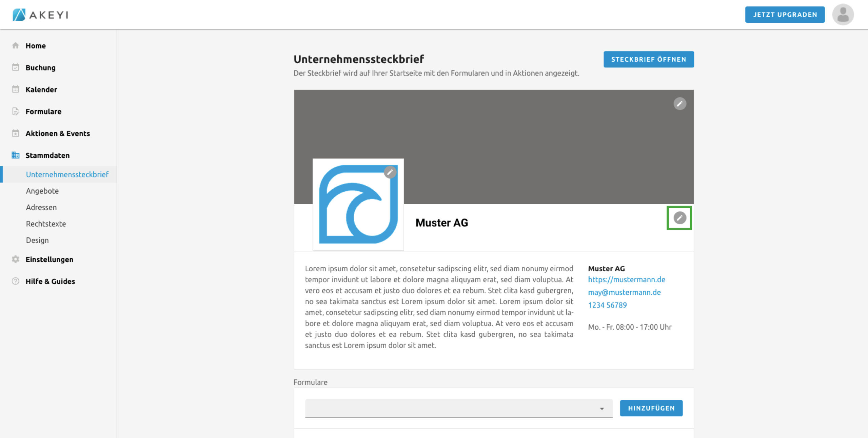Click the edit pencil next to Muster AG
868x438 pixels.
click(x=679, y=218)
